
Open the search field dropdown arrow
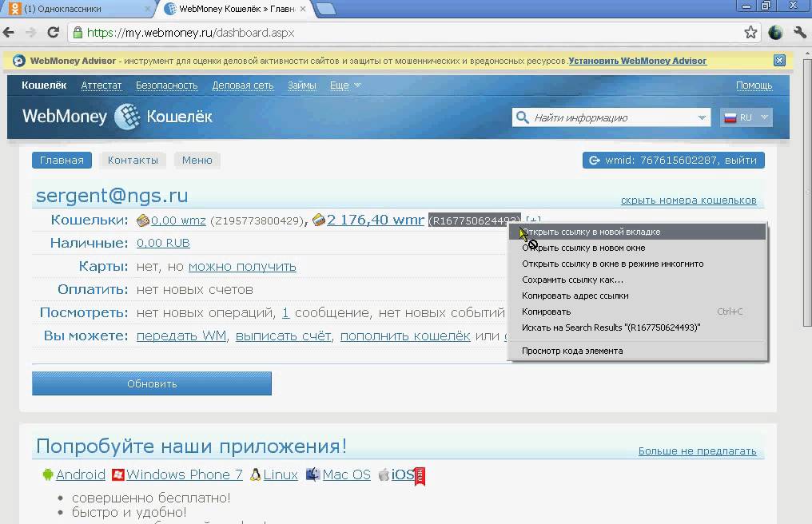click(702, 117)
